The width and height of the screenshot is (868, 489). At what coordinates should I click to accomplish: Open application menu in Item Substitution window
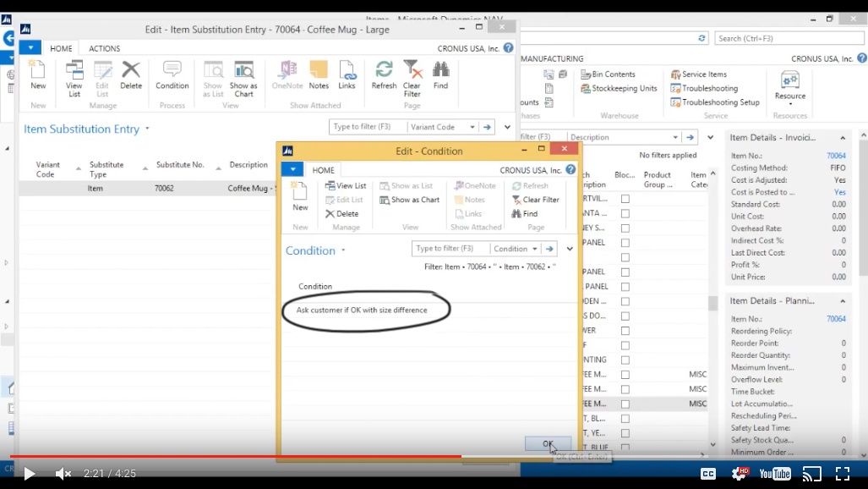click(x=30, y=48)
